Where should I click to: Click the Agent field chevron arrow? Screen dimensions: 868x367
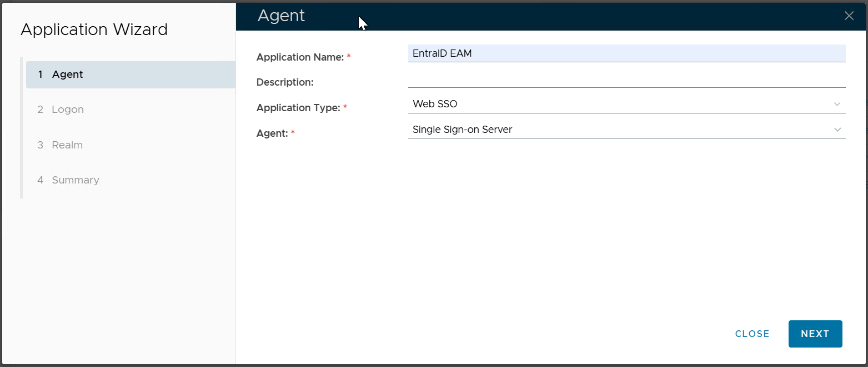837,130
